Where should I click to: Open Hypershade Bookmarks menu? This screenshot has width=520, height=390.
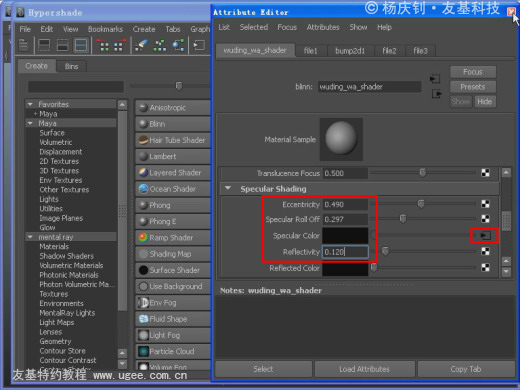pos(105,29)
